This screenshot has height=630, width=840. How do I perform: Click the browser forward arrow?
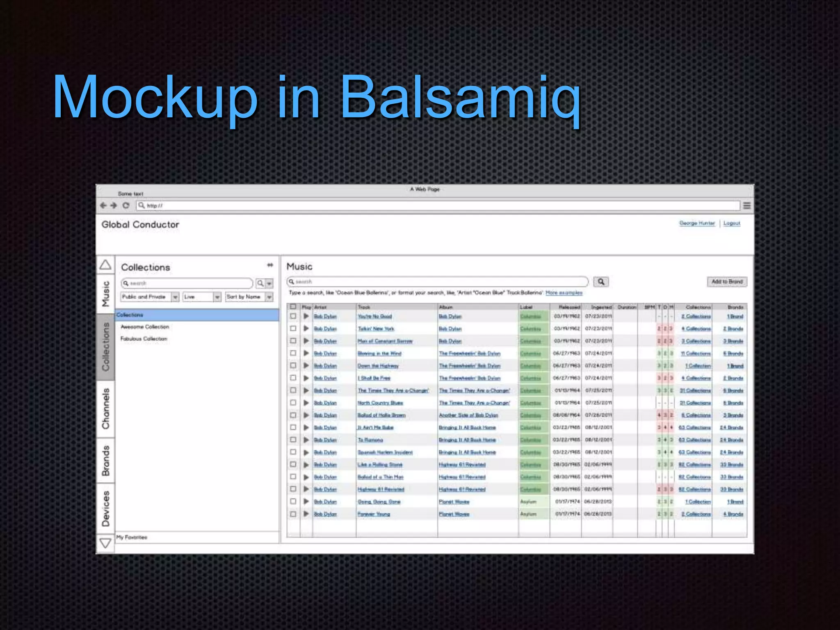[114, 205]
